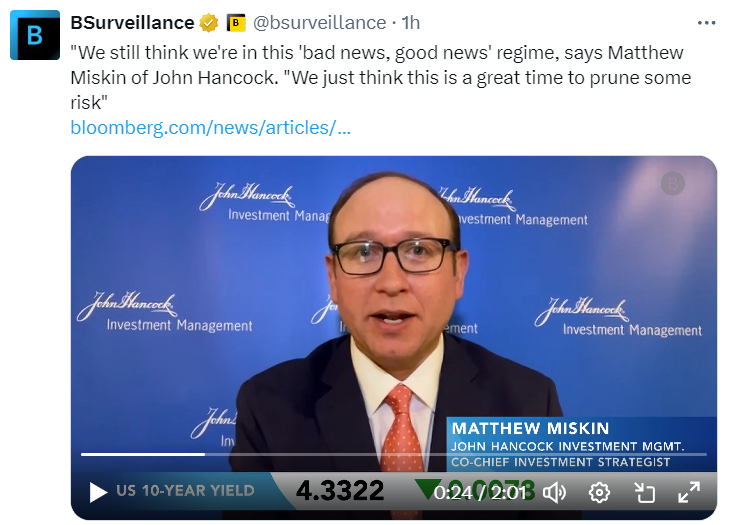Click the Matthew Miskin name banner
This screenshot has height=525, width=731.
tap(582, 444)
